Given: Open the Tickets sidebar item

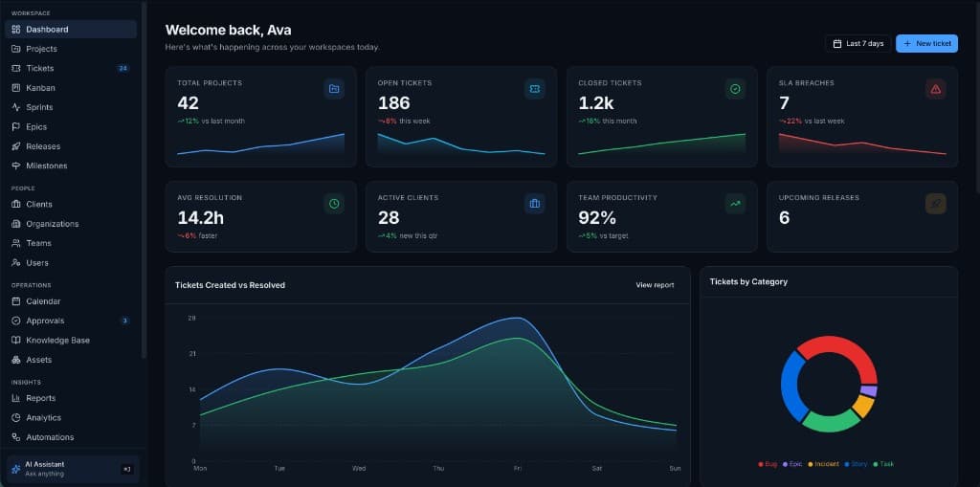Looking at the screenshot, I should [71, 68].
